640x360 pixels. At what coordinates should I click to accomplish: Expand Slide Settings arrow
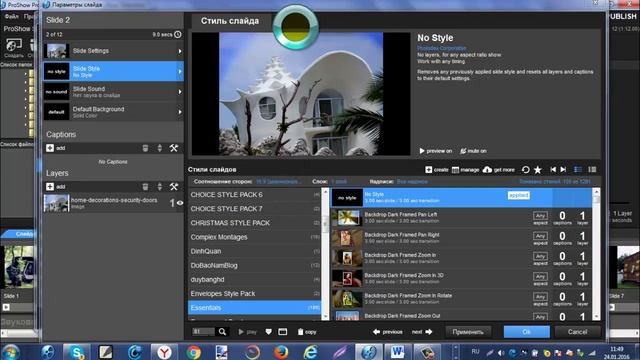point(180,51)
